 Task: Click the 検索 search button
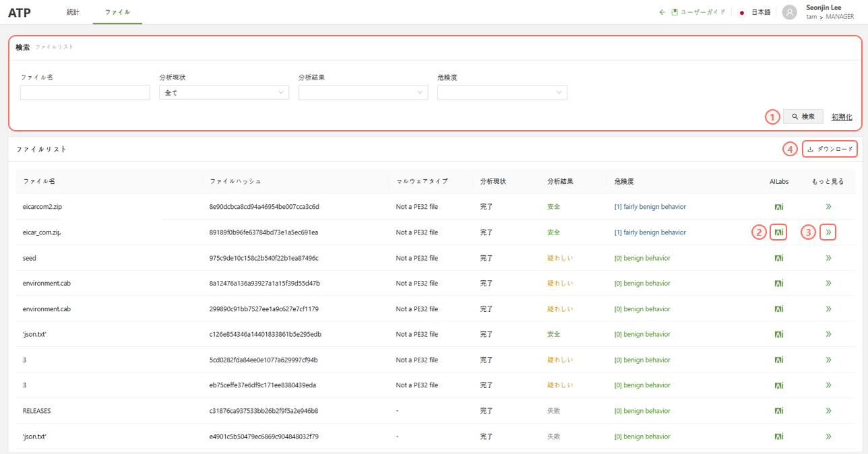pos(803,117)
